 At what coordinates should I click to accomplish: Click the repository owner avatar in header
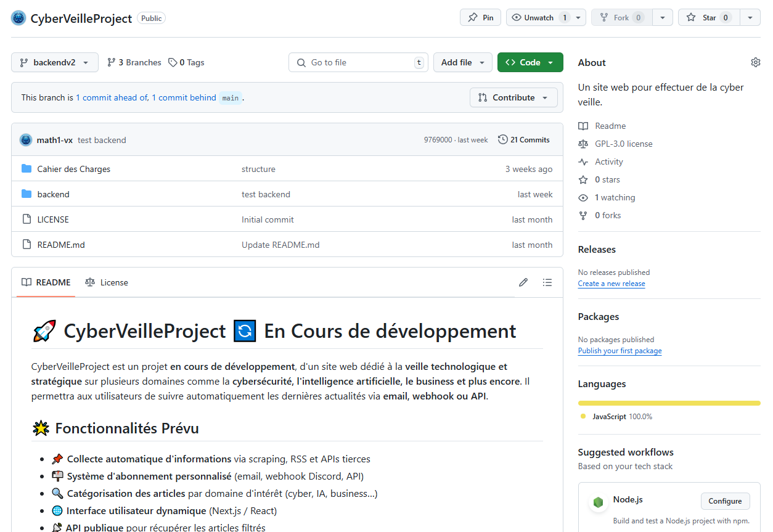[18, 18]
